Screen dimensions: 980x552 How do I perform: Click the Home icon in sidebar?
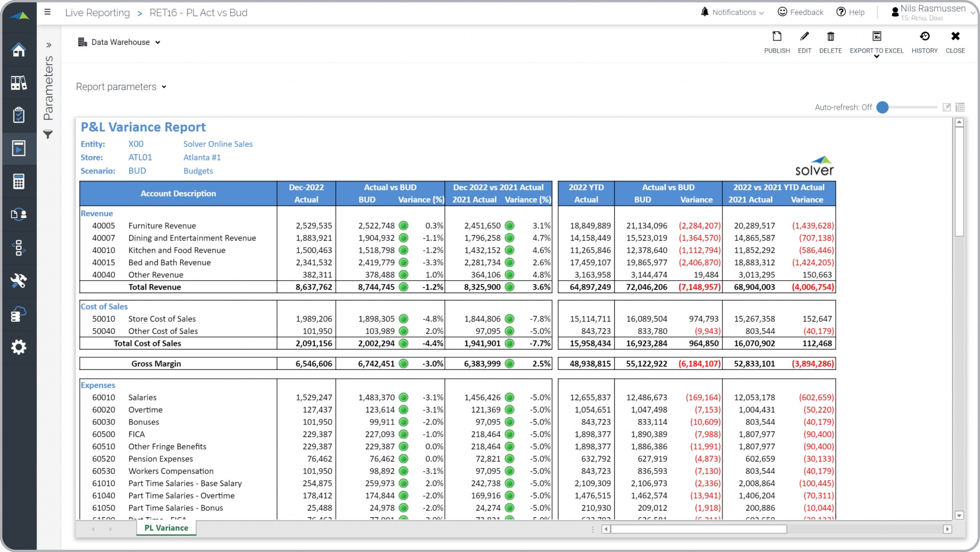coord(18,50)
